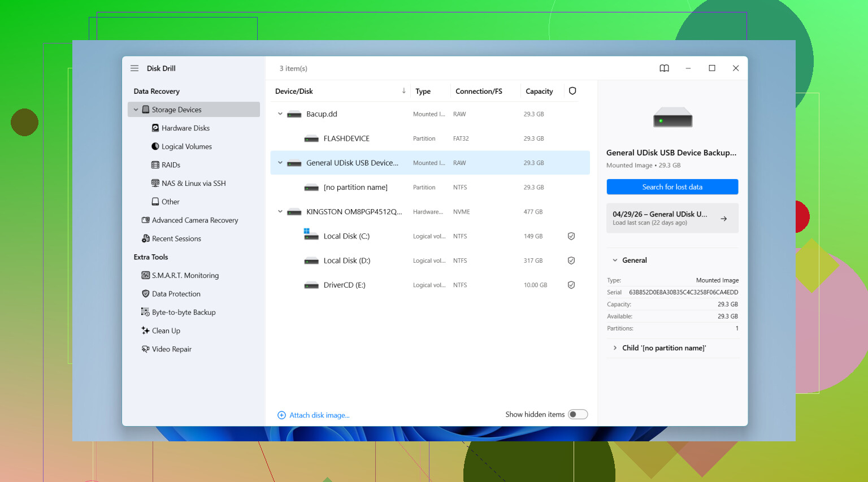Click the Recent Sessions icon

coord(146,238)
